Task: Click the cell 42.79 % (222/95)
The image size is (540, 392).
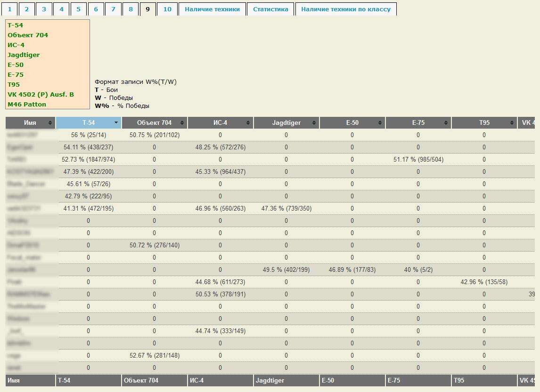Action: point(89,196)
